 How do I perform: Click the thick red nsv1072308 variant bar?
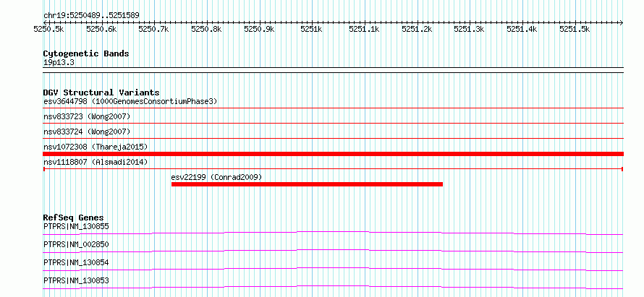pyautogui.click(x=333, y=154)
